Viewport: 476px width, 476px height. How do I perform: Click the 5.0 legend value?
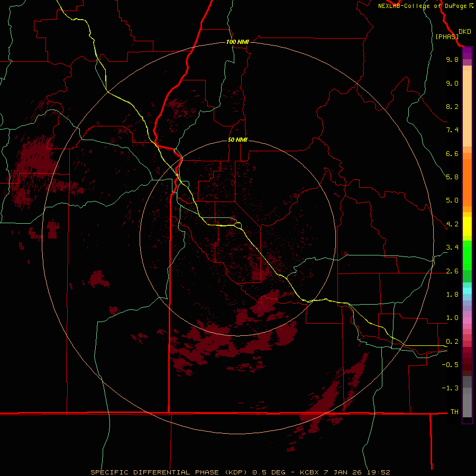tap(452, 200)
